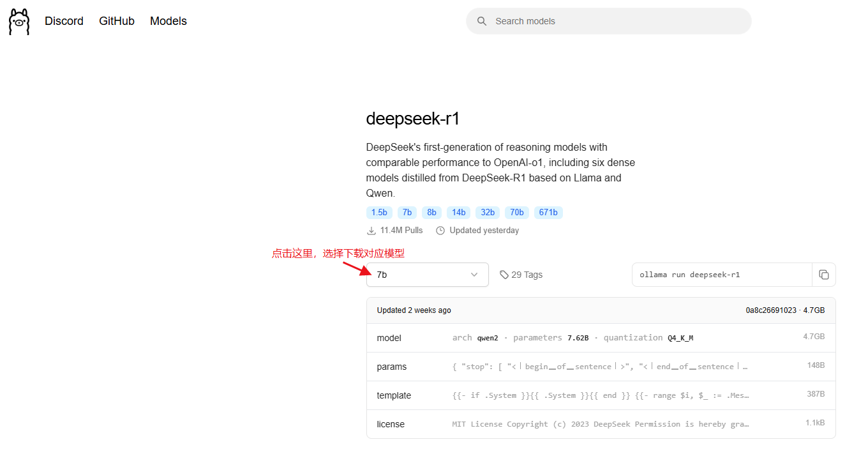868x449 pixels.
Task: Open the license row in the model table
Action: click(x=391, y=424)
